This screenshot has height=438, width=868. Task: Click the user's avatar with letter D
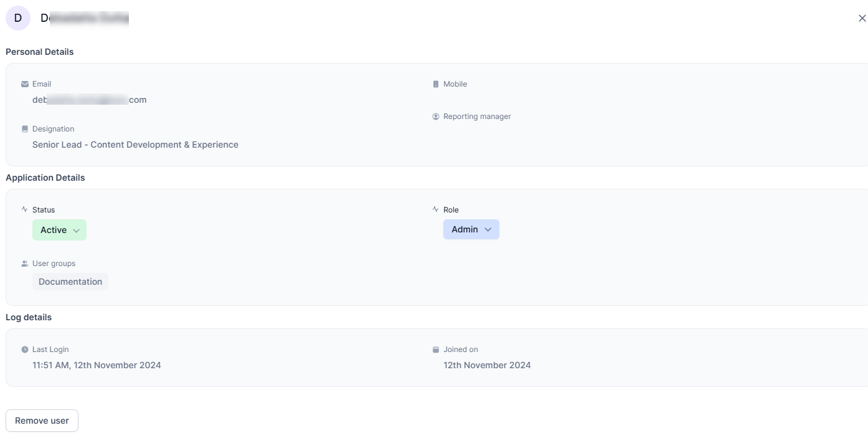[17, 17]
